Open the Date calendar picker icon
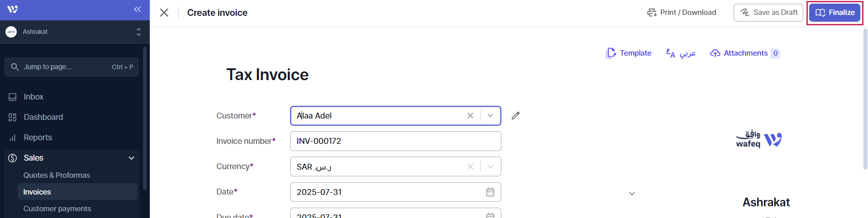The image size is (868, 218). click(x=490, y=192)
